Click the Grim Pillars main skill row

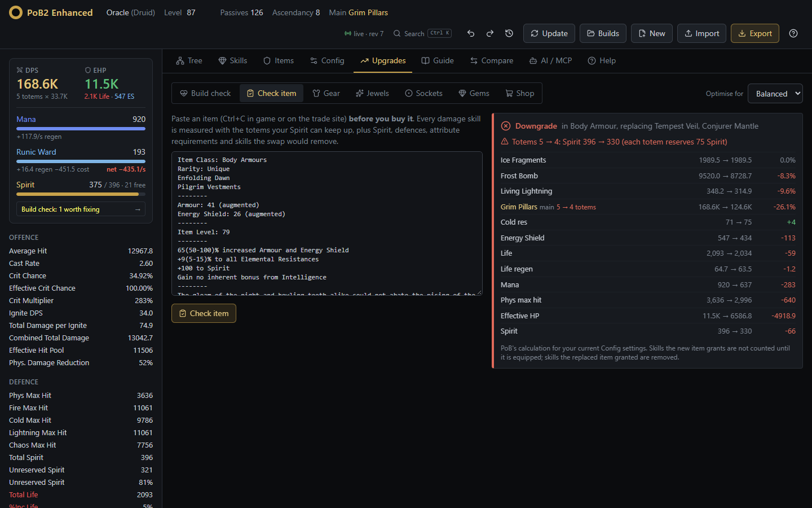point(648,207)
